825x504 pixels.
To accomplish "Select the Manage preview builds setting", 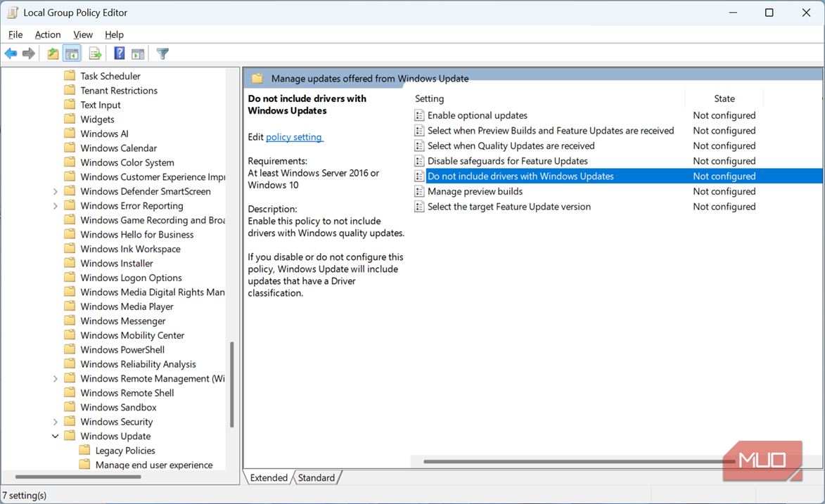I will pyautogui.click(x=475, y=191).
